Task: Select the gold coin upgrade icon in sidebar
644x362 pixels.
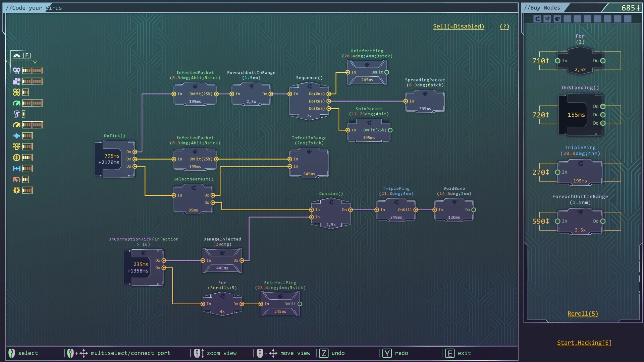Action: [16, 158]
